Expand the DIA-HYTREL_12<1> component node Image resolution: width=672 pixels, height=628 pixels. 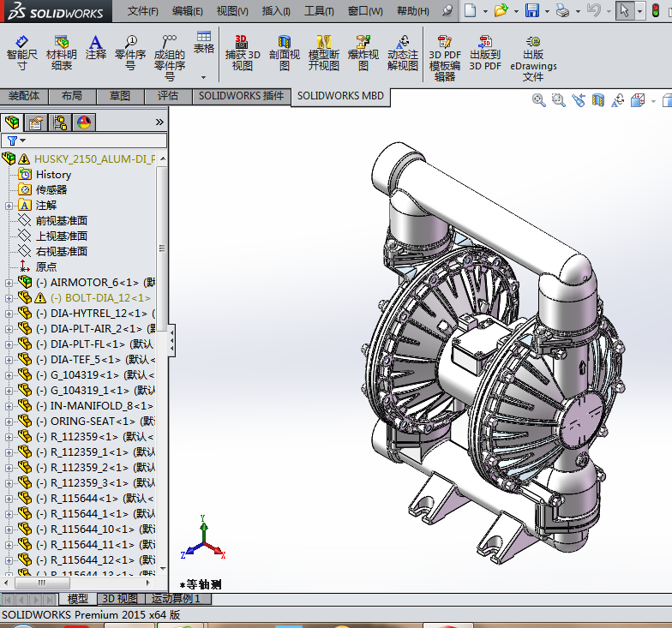point(9,314)
